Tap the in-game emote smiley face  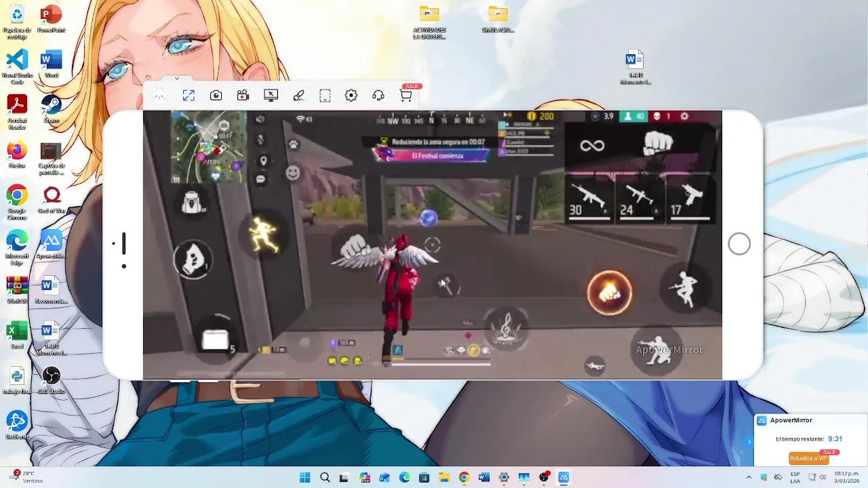(x=292, y=173)
